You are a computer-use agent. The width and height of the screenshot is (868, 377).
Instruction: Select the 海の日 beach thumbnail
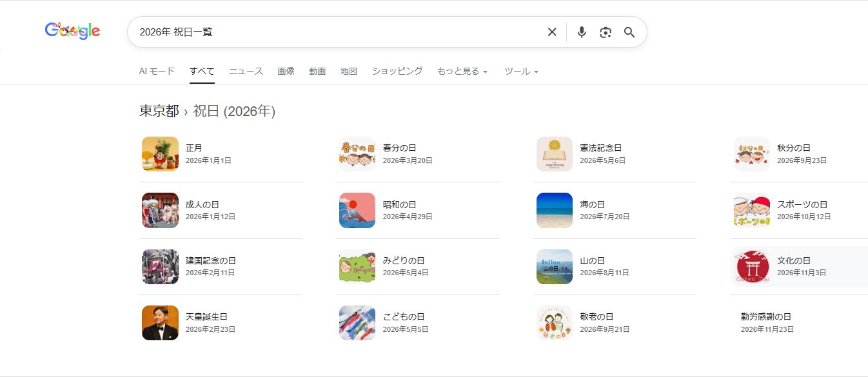554,210
